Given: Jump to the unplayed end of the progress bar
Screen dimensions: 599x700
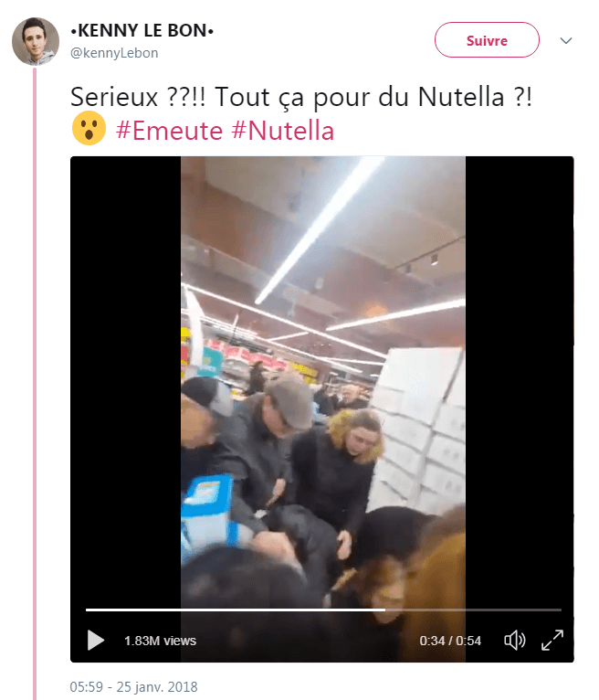Looking at the screenshot, I should tap(473, 610).
